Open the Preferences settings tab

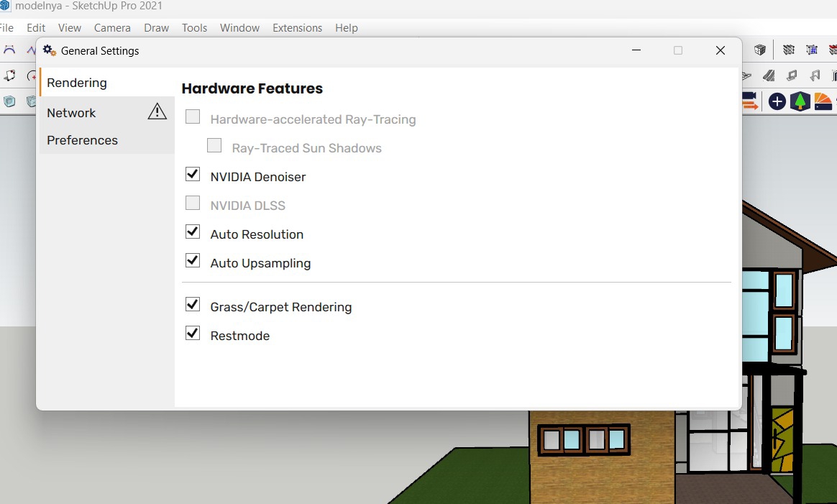click(x=82, y=140)
